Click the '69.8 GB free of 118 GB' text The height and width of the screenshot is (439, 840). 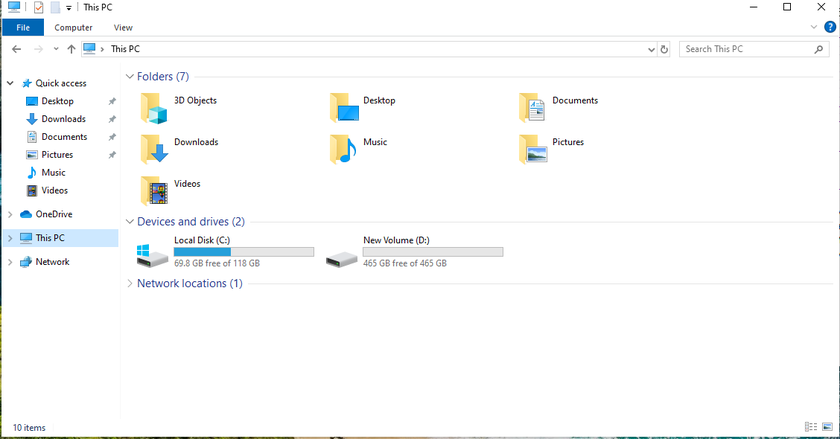pyautogui.click(x=217, y=263)
